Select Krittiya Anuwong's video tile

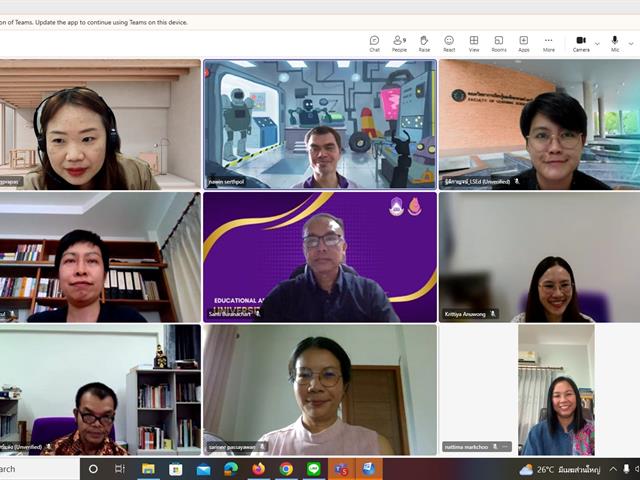(538, 257)
